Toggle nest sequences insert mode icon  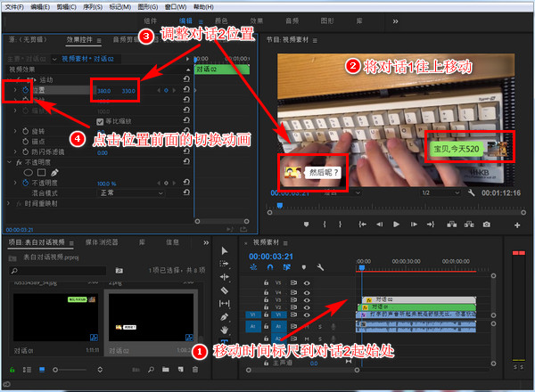click(x=253, y=267)
